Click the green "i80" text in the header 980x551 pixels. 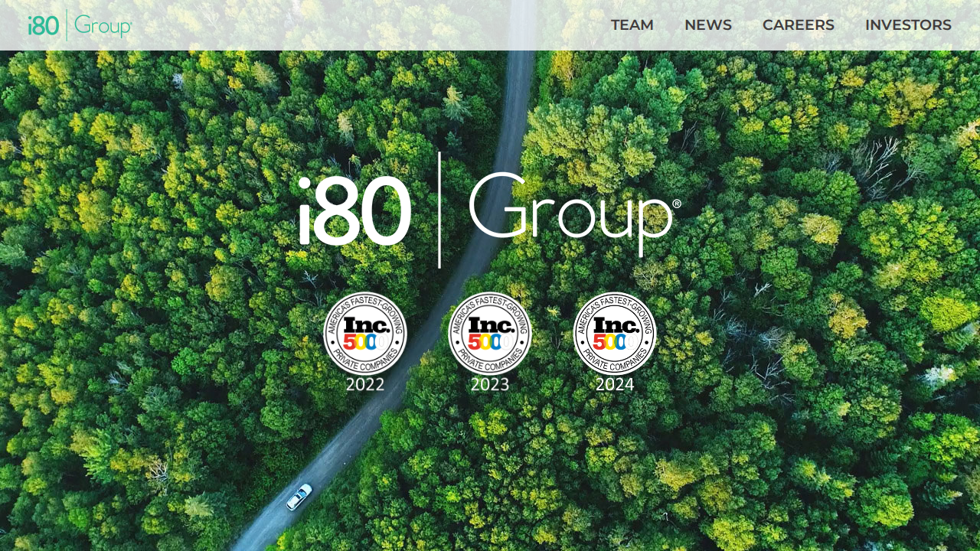(44, 26)
